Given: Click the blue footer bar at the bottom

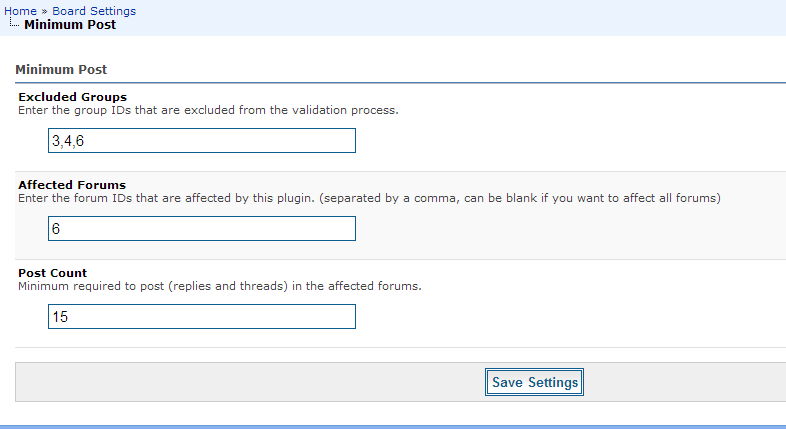Looking at the screenshot, I should click(x=393, y=426).
